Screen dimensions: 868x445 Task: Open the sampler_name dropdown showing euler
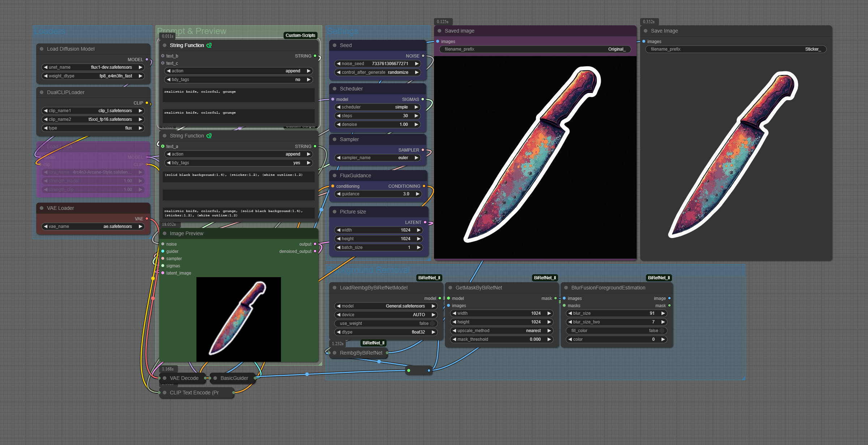point(378,158)
